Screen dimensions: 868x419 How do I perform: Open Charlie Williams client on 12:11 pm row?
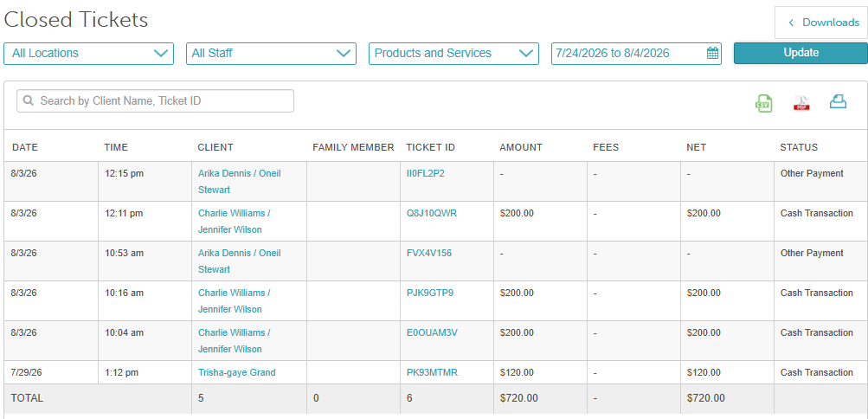[x=235, y=222]
